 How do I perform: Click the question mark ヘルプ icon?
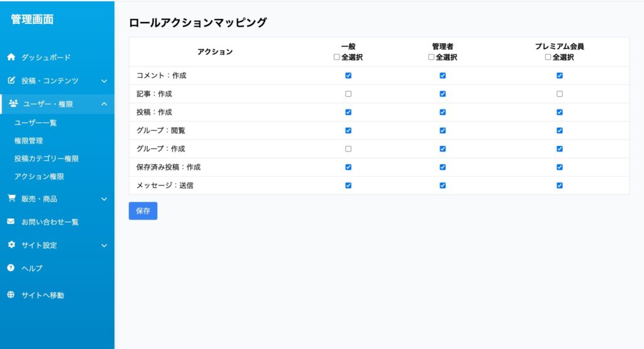[x=11, y=268]
